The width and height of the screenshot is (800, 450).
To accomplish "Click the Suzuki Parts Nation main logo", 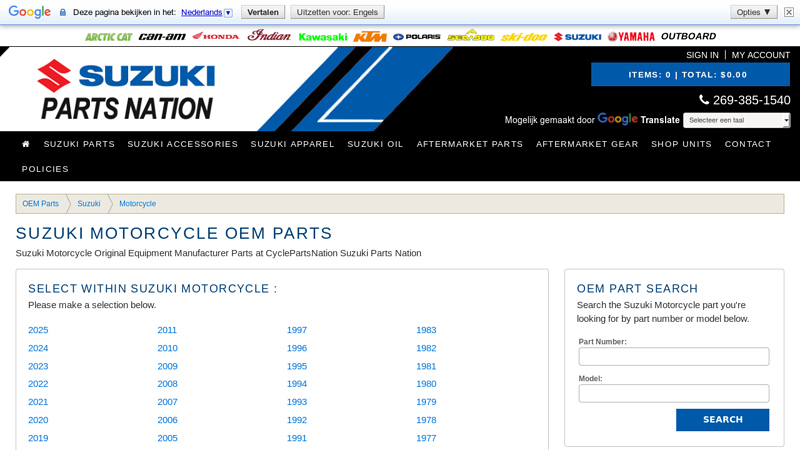I will (127, 89).
